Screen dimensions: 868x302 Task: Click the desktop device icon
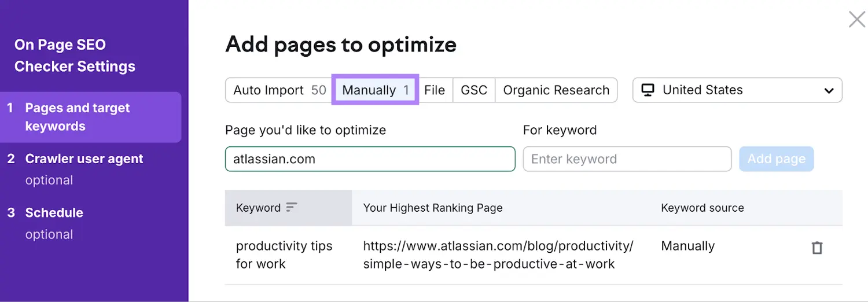pyautogui.click(x=648, y=90)
